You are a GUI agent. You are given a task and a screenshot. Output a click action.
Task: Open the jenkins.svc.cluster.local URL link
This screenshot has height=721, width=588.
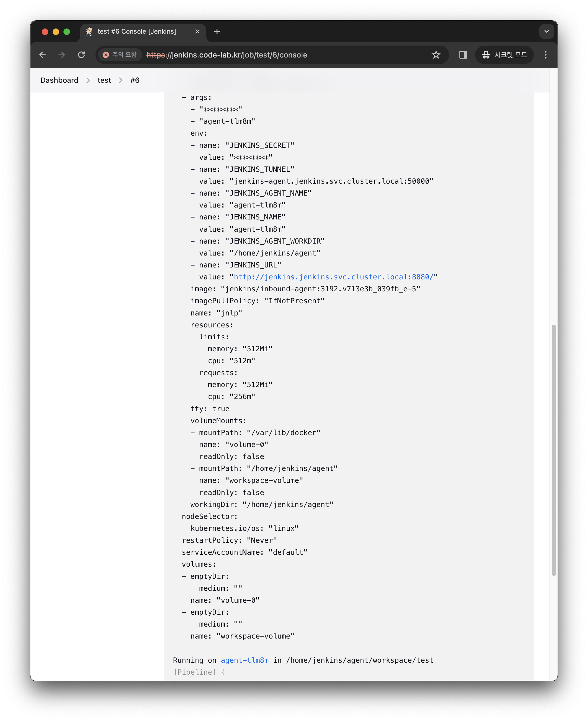[333, 277]
